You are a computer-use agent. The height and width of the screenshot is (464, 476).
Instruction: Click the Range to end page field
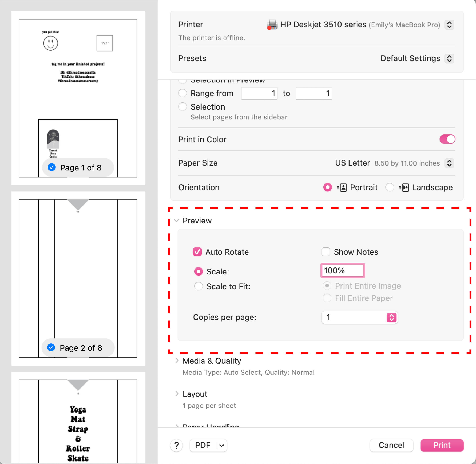click(314, 93)
